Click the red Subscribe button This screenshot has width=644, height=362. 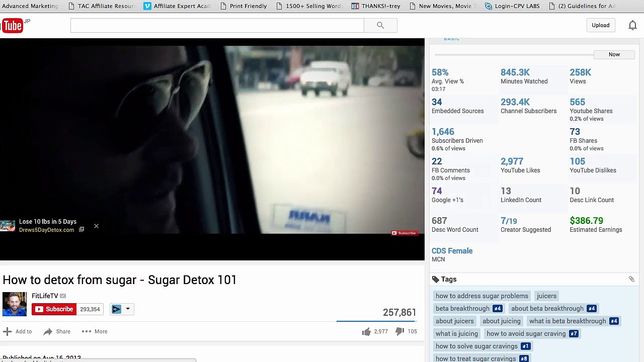coord(54,309)
